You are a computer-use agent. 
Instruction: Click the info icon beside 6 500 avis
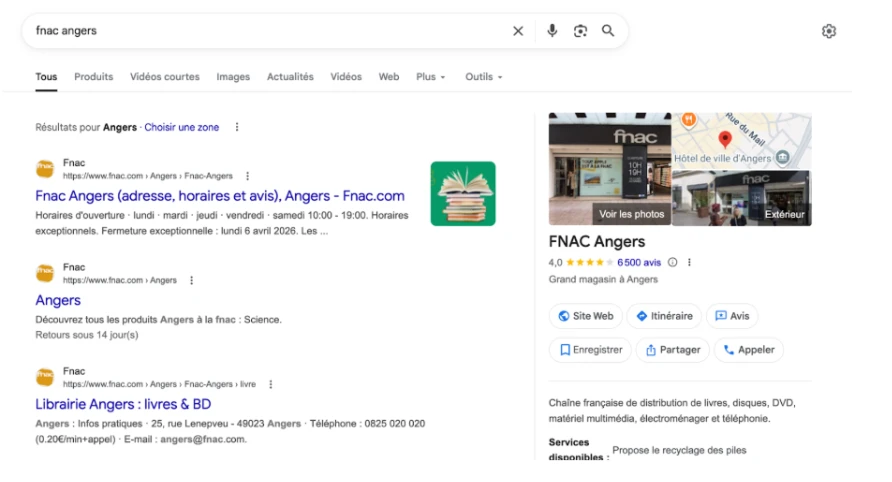(672, 262)
